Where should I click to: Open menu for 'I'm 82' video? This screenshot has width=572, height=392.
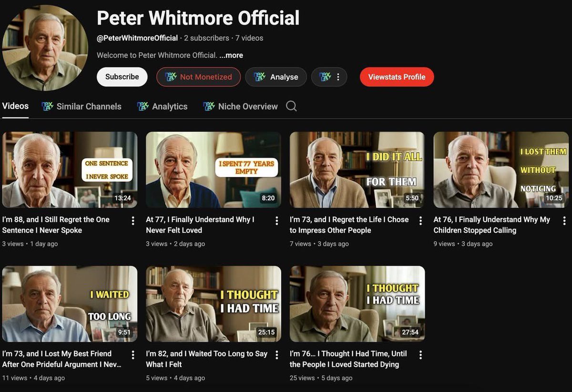[x=276, y=354]
